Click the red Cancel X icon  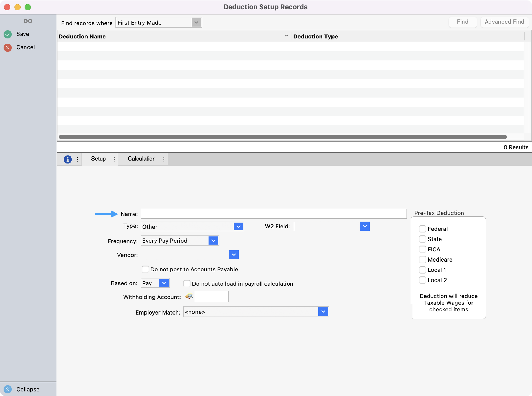click(8, 47)
